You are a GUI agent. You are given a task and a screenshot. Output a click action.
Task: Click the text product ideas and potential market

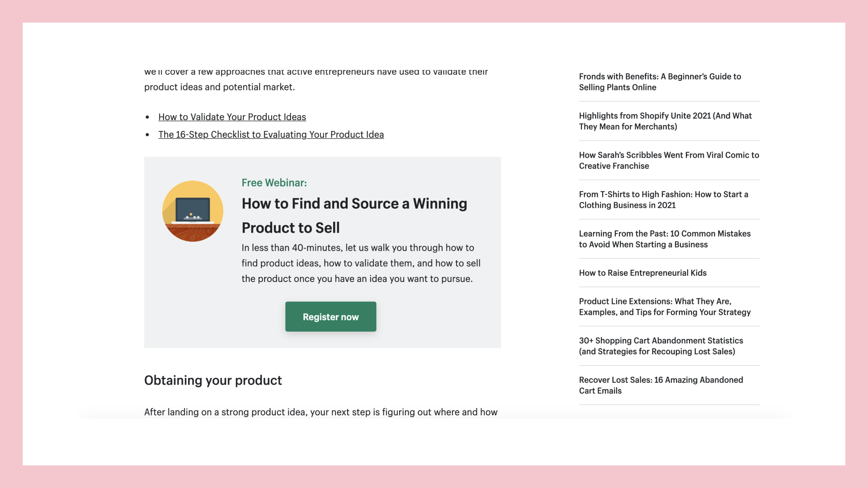tap(219, 87)
